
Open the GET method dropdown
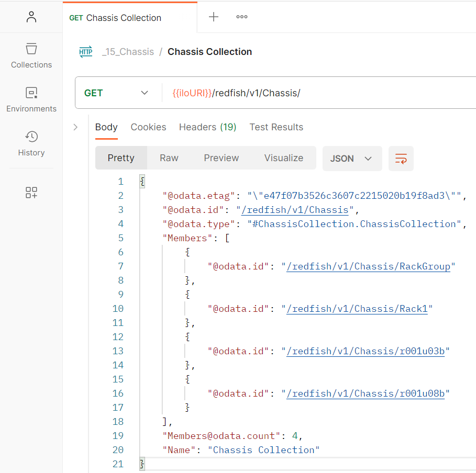(x=116, y=93)
